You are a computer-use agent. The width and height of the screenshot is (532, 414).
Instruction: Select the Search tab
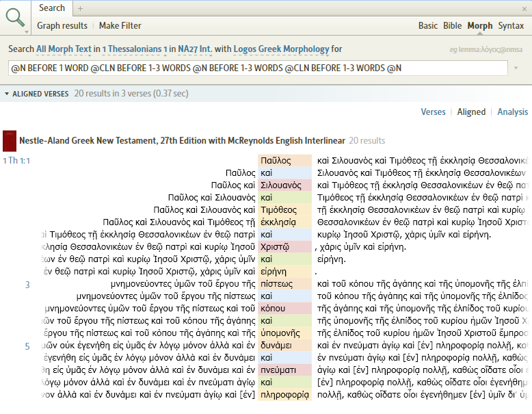pos(52,8)
